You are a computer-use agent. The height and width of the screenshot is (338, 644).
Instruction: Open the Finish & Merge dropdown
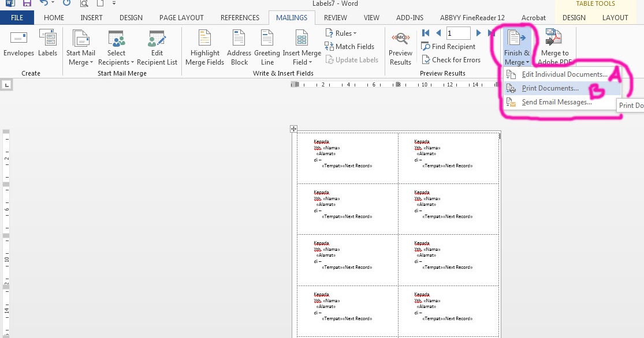coord(517,48)
